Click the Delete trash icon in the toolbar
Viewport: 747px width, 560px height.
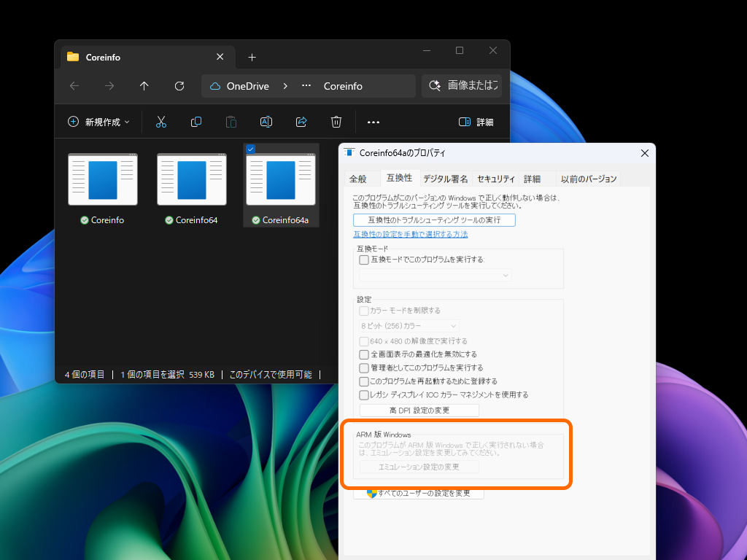[x=336, y=122]
